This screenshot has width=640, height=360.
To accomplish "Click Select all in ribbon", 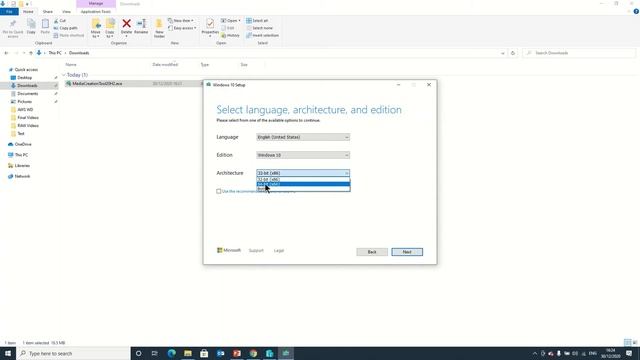I will 257,20.
